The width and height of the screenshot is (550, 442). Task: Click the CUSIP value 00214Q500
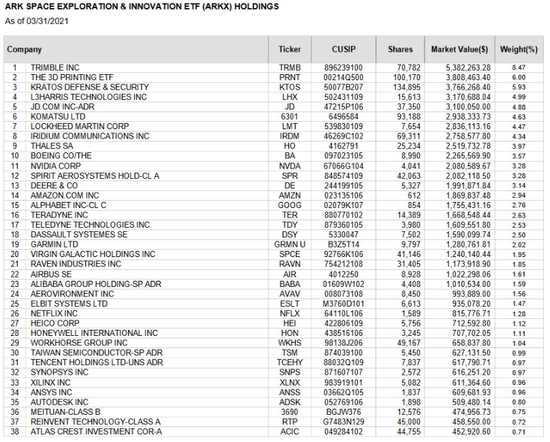coord(343,77)
